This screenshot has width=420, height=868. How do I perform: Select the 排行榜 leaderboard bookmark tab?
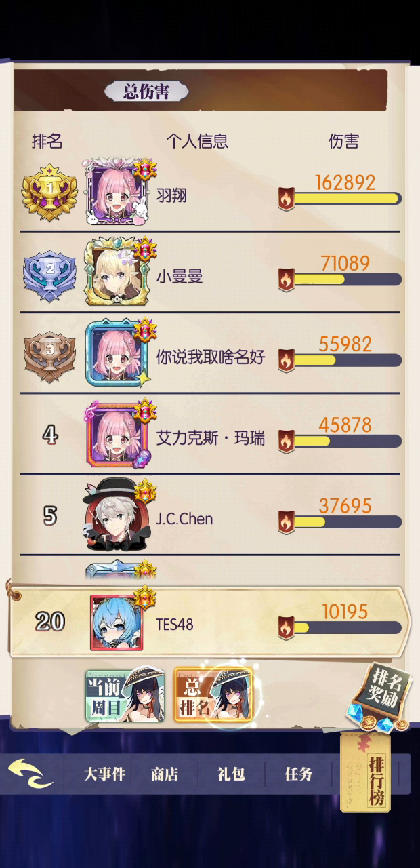click(376, 773)
